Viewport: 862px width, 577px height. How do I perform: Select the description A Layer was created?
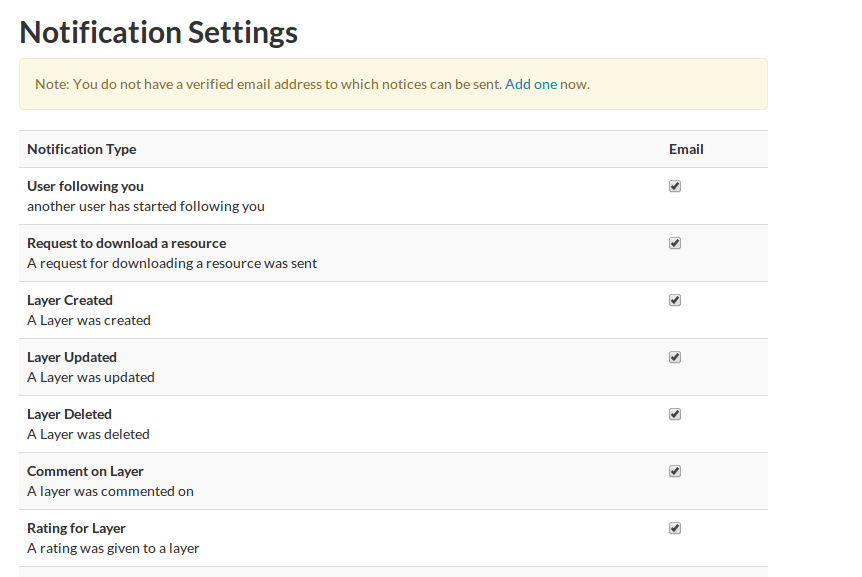pos(89,320)
